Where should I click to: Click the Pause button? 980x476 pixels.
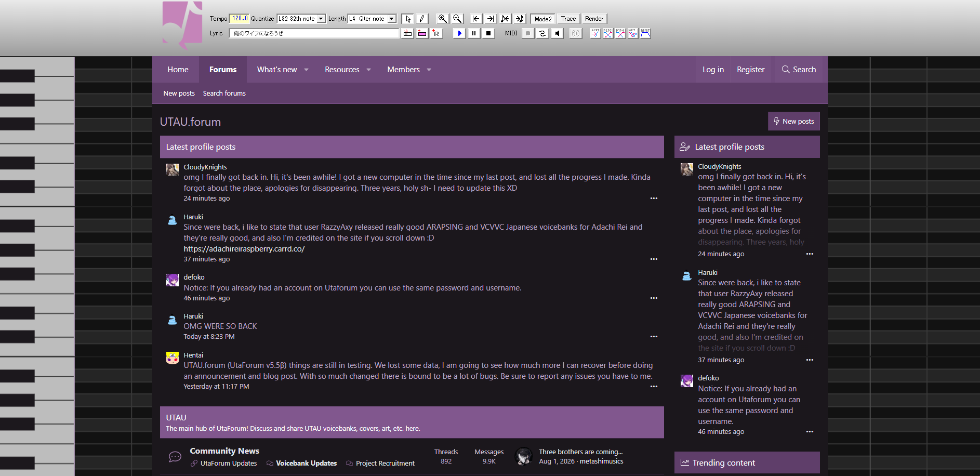click(474, 33)
